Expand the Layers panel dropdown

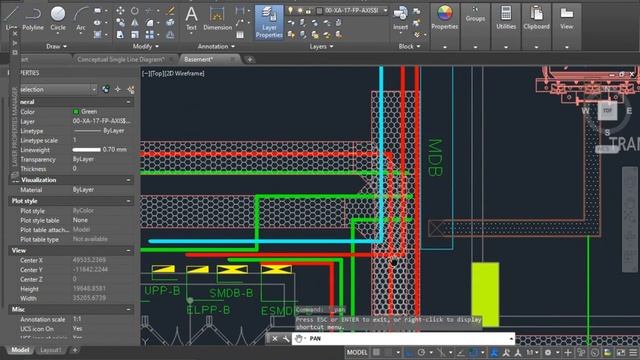coord(321,47)
